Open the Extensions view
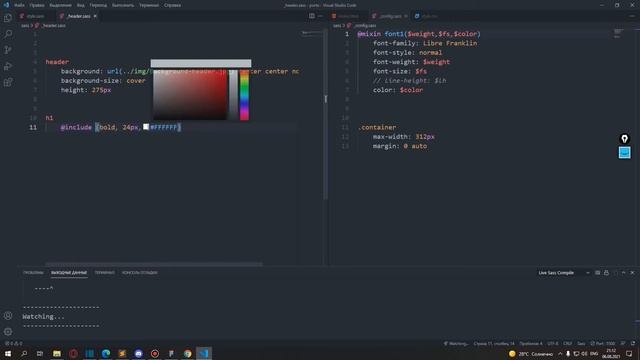Screen dimensions: 640x360 (x=8, y=82)
